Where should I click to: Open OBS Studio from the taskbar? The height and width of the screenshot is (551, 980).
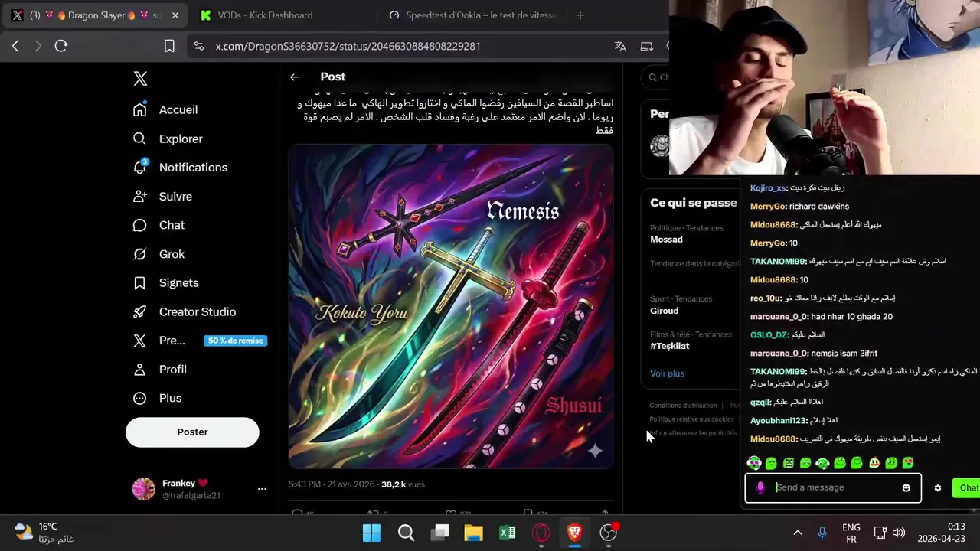click(609, 533)
